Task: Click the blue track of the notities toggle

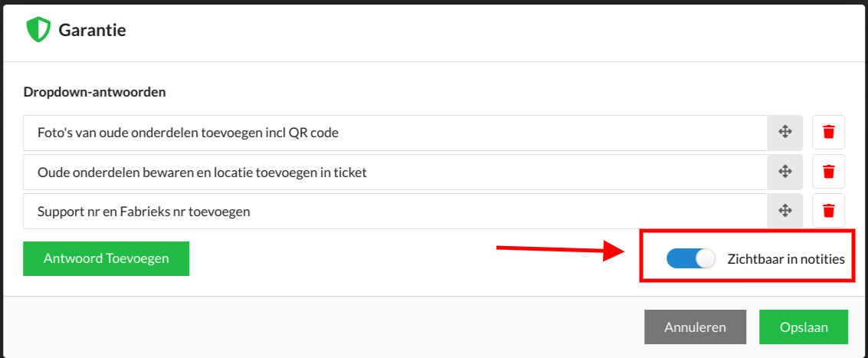Action: pos(680,259)
